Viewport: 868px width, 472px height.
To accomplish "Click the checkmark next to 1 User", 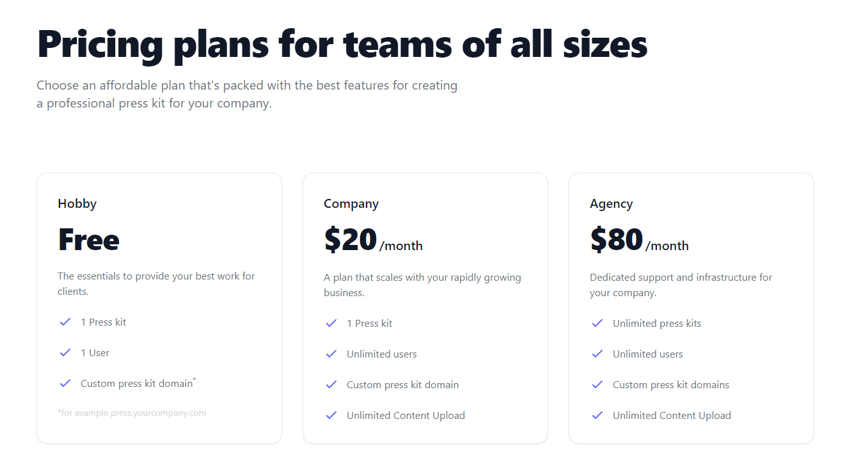I will [x=65, y=352].
